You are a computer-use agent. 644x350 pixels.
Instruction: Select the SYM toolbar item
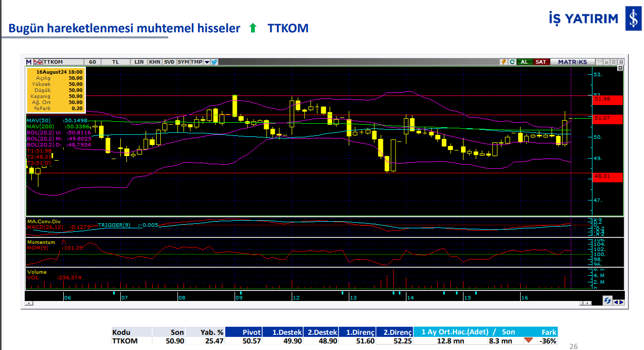point(183,62)
